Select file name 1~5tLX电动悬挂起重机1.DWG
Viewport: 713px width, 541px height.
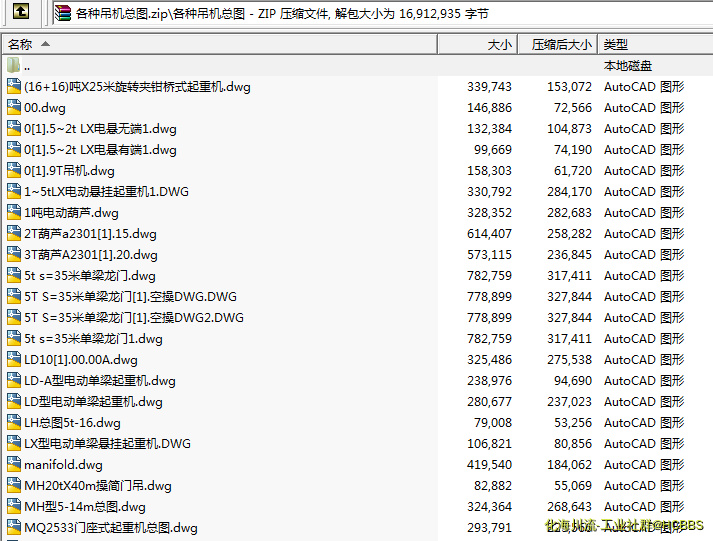click(106, 192)
